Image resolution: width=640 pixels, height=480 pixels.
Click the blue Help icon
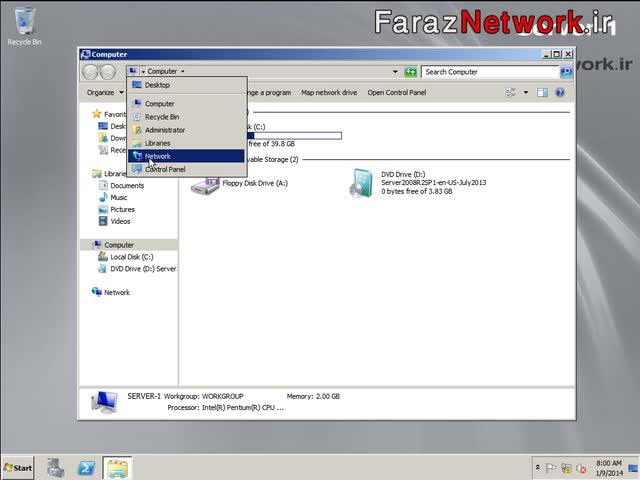point(560,93)
